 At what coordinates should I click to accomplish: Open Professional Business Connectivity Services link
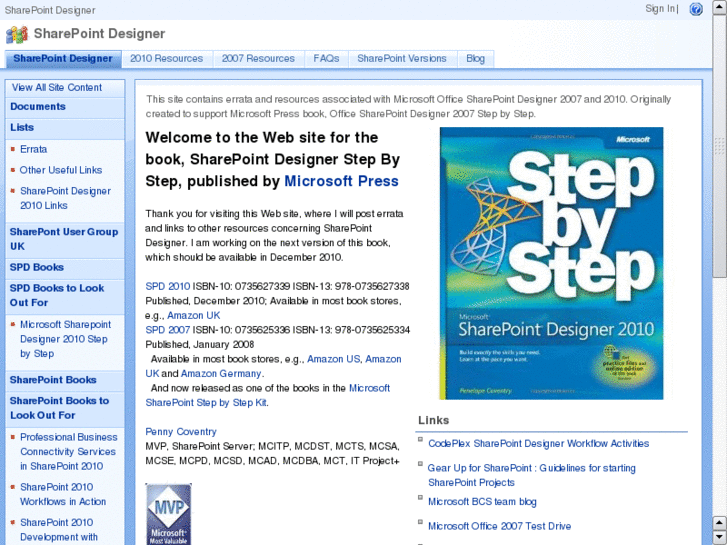(x=69, y=452)
